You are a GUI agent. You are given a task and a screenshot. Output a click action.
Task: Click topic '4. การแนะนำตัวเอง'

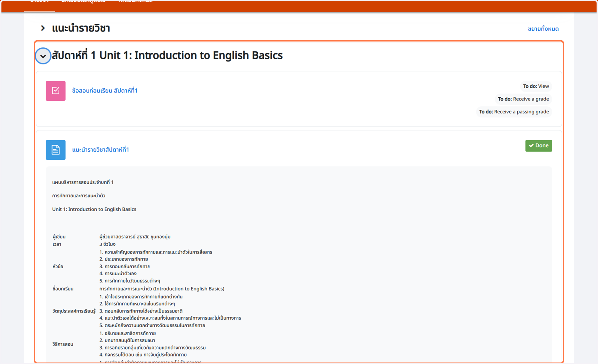click(118, 274)
